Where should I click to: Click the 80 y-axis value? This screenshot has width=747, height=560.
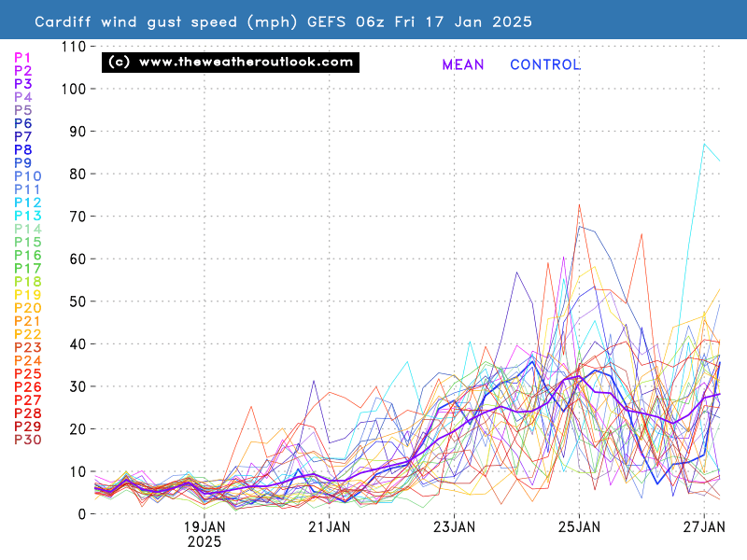coord(78,175)
